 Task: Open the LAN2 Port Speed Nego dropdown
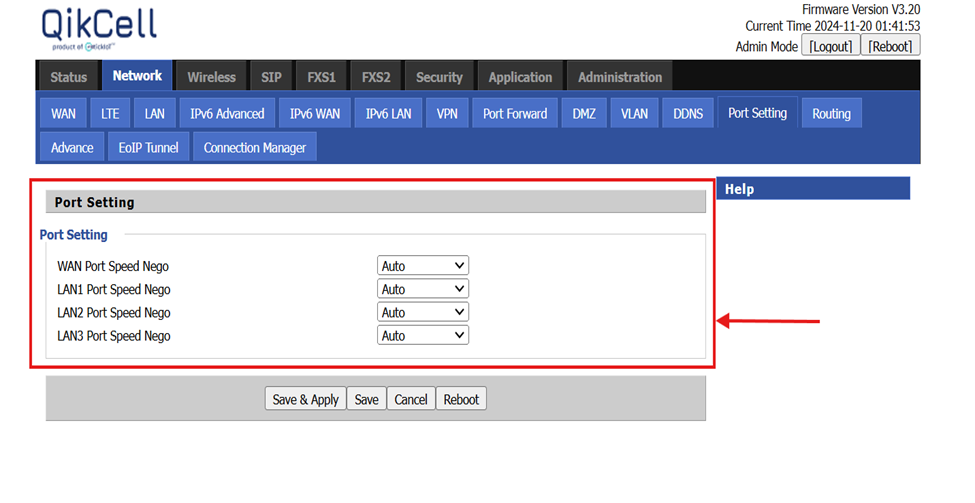coord(423,312)
